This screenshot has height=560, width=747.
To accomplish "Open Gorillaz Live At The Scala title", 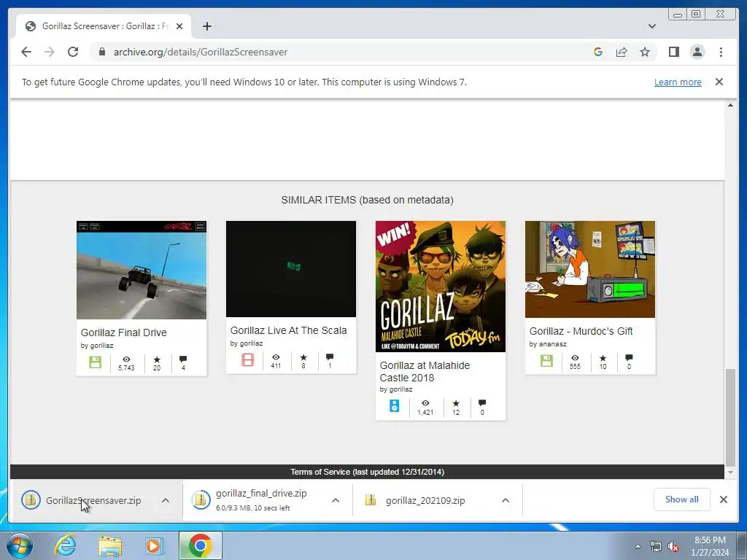I will coord(288,330).
